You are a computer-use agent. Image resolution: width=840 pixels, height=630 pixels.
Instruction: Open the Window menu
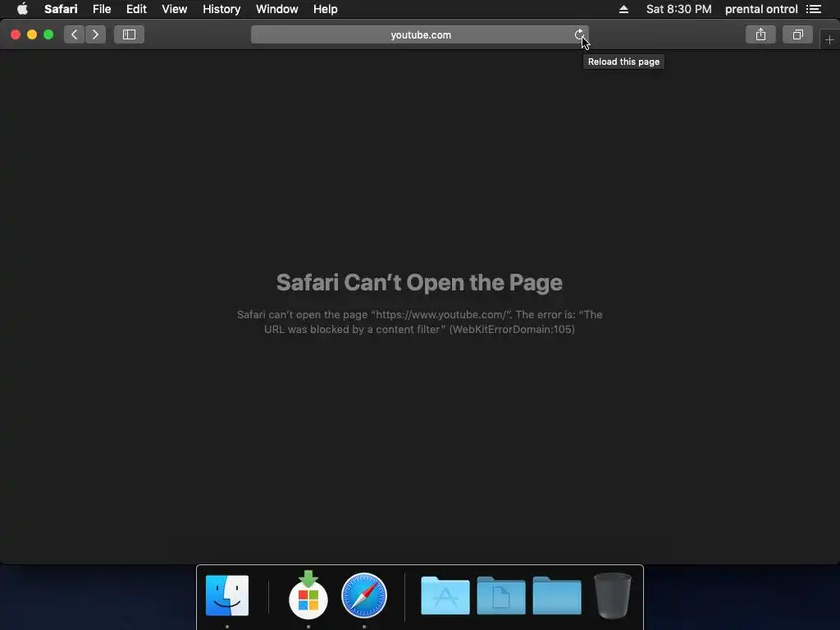pos(277,9)
